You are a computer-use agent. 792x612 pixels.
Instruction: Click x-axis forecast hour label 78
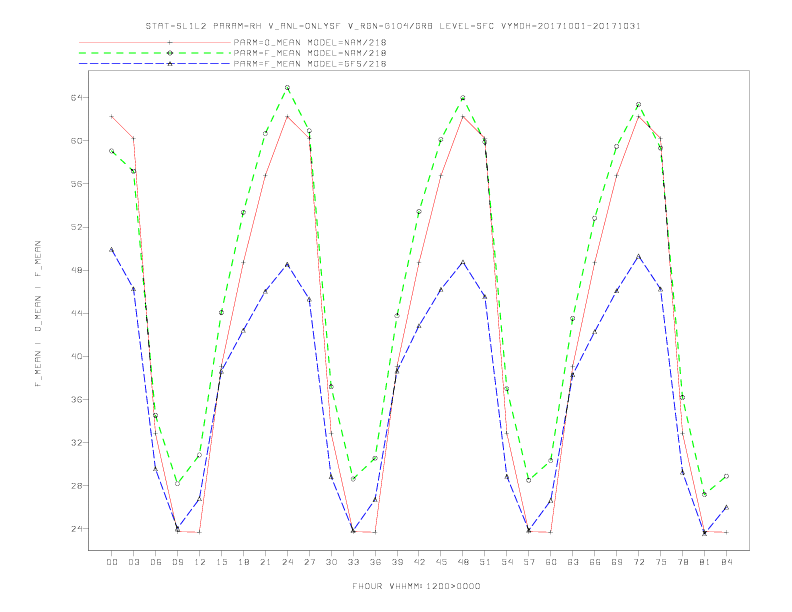pos(682,562)
